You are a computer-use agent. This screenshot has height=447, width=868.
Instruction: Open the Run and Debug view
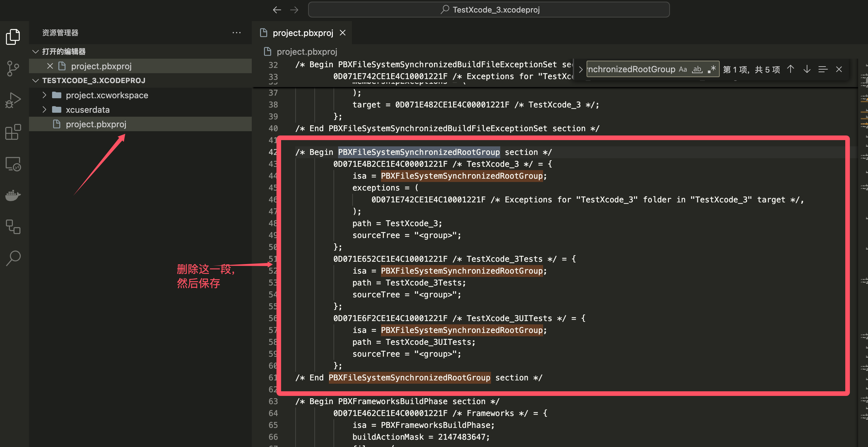[x=13, y=100]
